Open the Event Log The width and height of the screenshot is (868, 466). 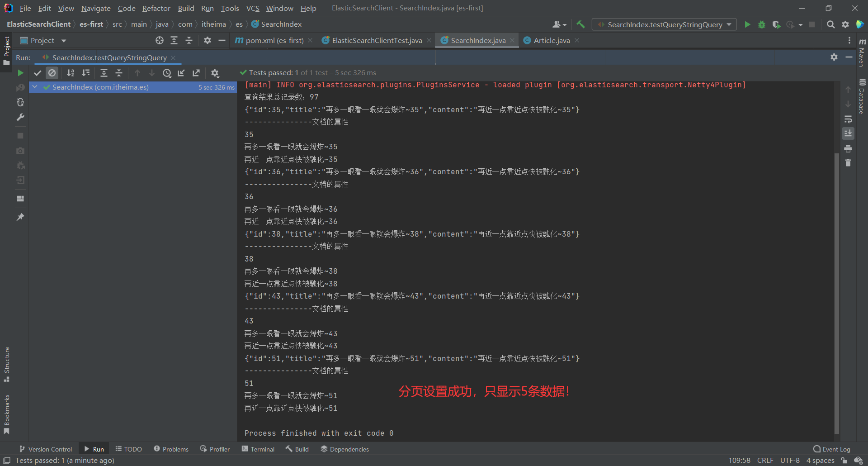[x=832, y=449]
